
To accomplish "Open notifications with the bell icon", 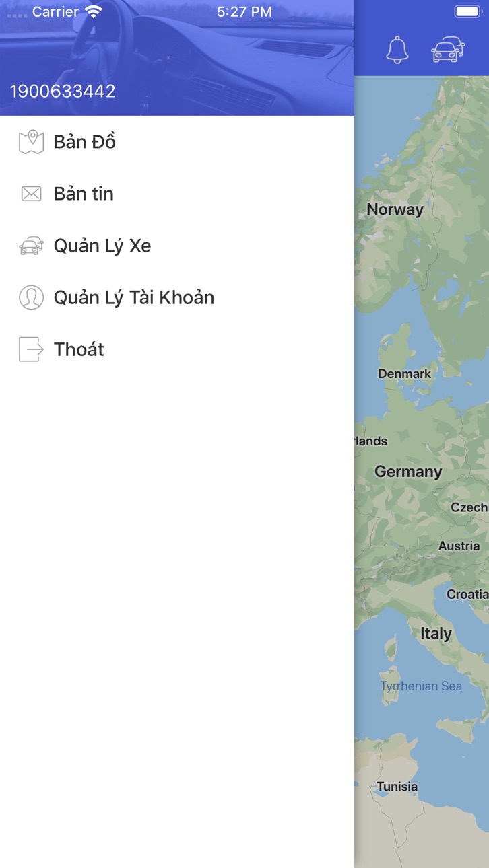I will [397, 50].
